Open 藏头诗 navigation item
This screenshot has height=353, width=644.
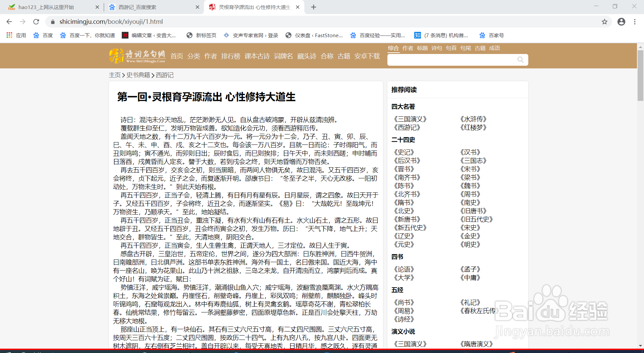pos(307,56)
